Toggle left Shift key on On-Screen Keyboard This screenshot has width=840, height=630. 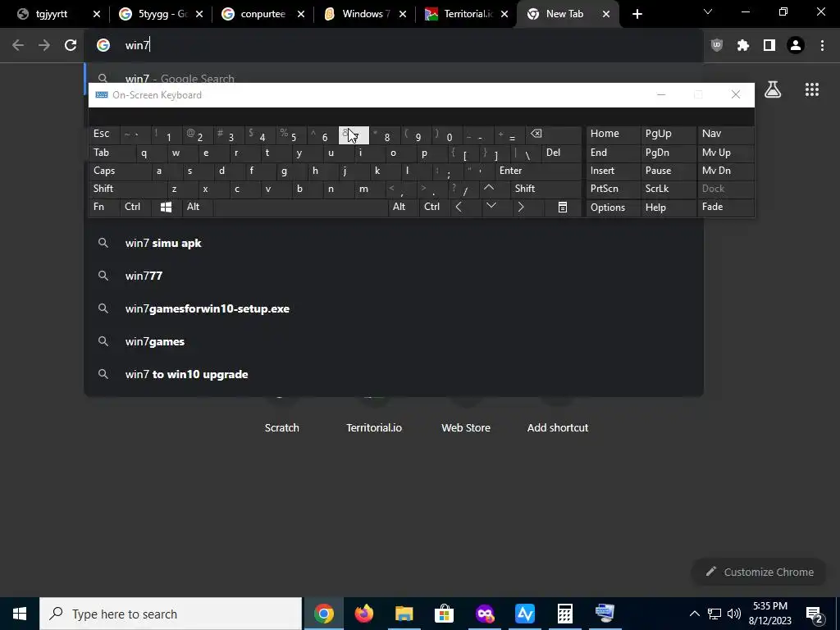click(x=128, y=189)
